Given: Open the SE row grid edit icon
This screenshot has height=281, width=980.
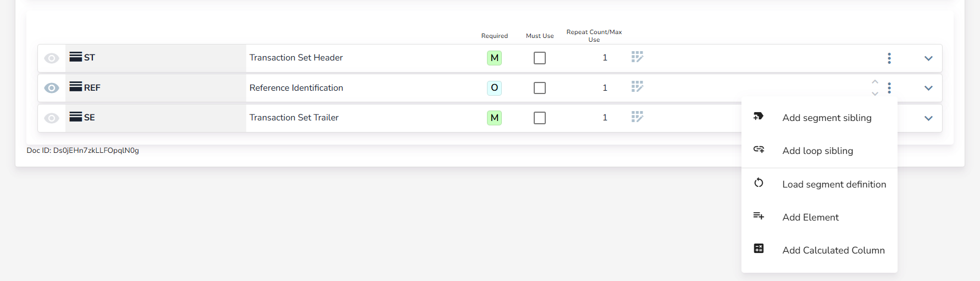Looking at the screenshot, I should (637, 117).
